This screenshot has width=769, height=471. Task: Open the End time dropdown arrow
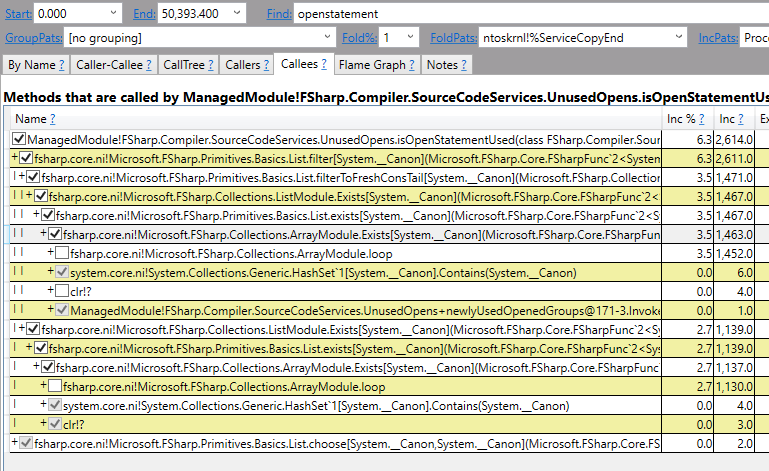point(237,13)
